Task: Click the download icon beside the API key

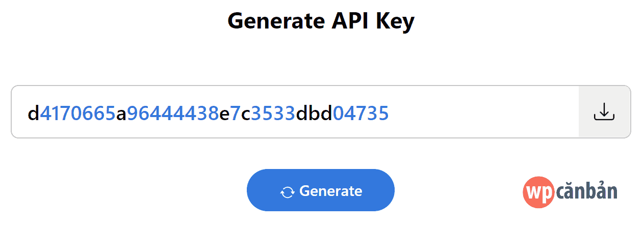Action: [604, 111]
